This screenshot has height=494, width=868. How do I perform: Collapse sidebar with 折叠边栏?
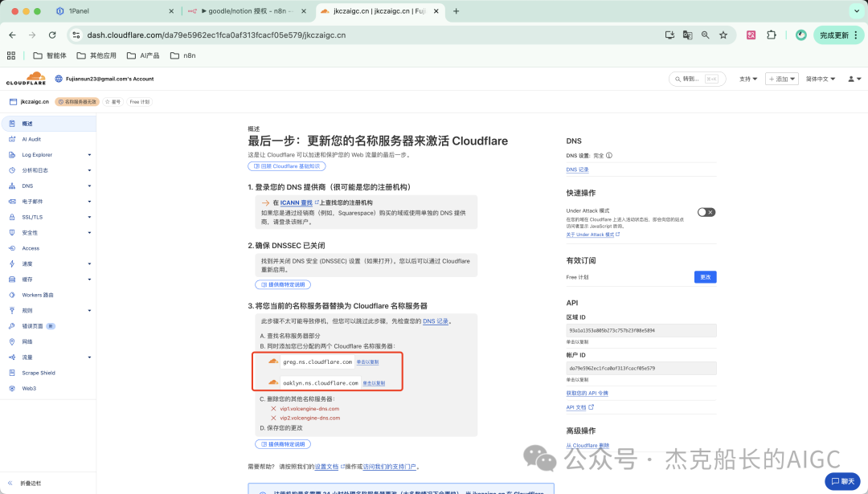click(x=24, y=483)
